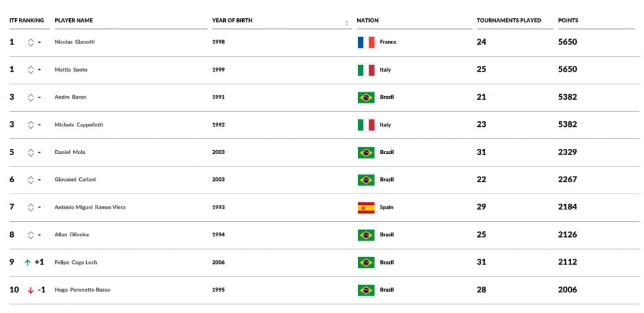
Task: Click Italy flag beside Michele Cappelletti
Action: (x=365, y=125)
